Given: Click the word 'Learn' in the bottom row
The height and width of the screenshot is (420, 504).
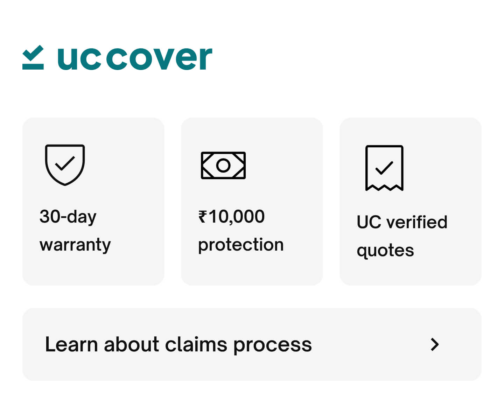Looking at the screenshot, I should point(71,344).
